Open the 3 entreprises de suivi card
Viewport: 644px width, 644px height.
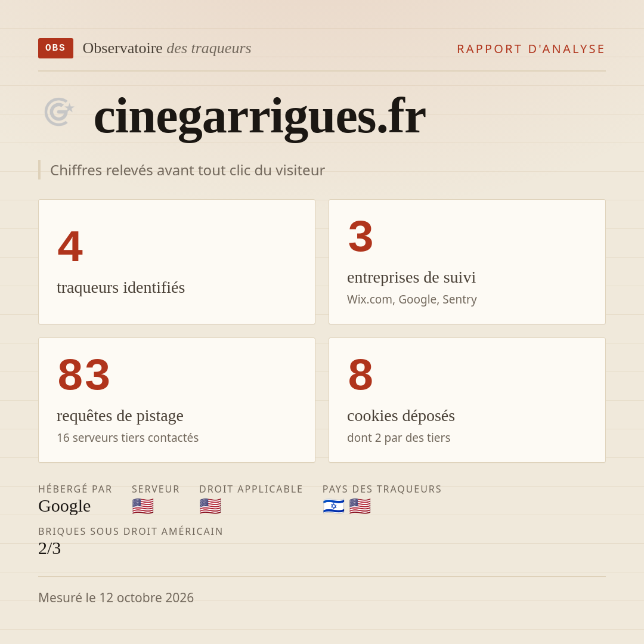tap(467, 262)
